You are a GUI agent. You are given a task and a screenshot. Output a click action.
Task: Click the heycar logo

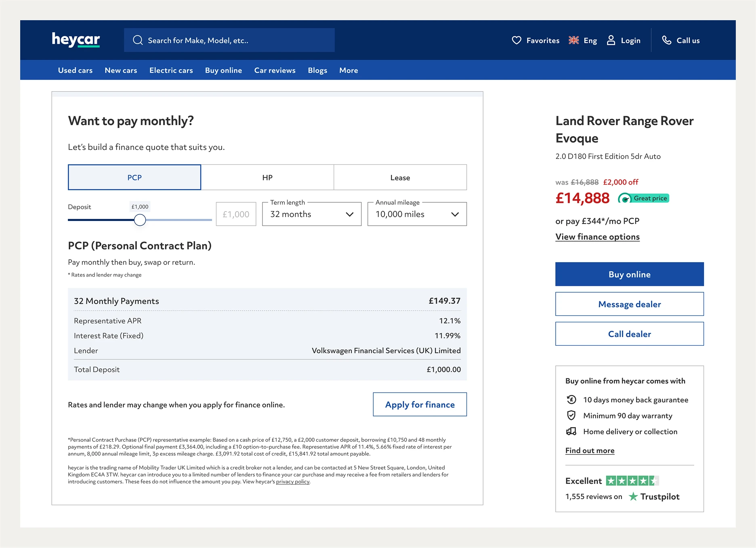pos(76,40)
